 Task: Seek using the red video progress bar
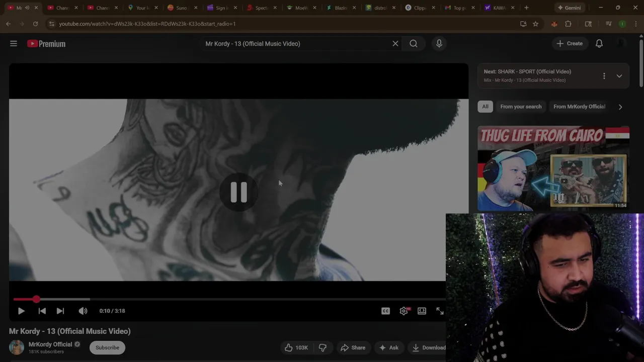coord(229,299)
